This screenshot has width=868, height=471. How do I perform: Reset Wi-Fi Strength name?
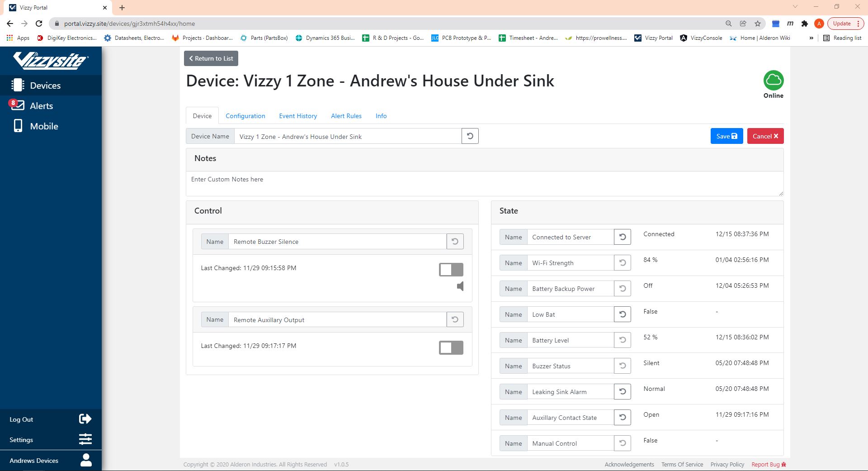click(x=623, y=263)
